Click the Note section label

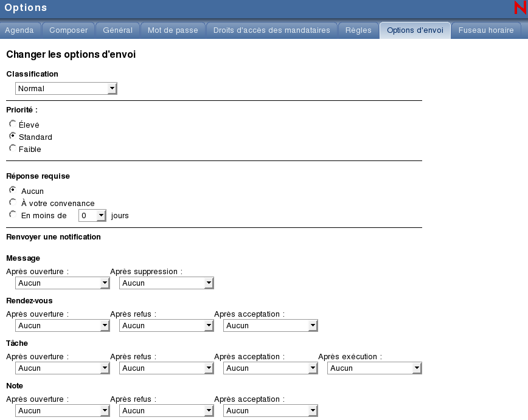(15, 386)
